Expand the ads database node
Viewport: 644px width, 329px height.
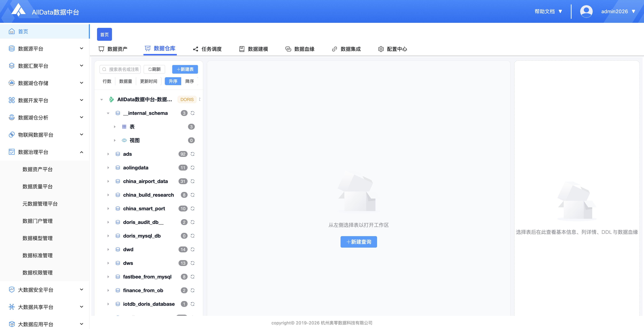point(108,154)
